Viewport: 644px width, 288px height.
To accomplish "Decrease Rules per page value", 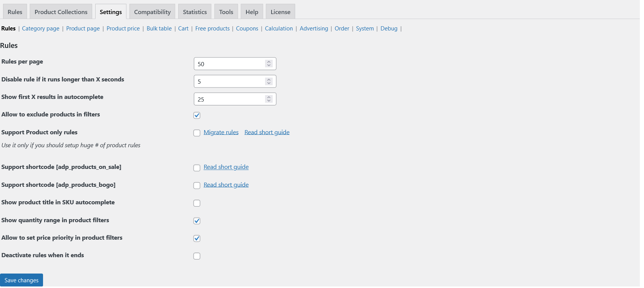I will (269, 66).
